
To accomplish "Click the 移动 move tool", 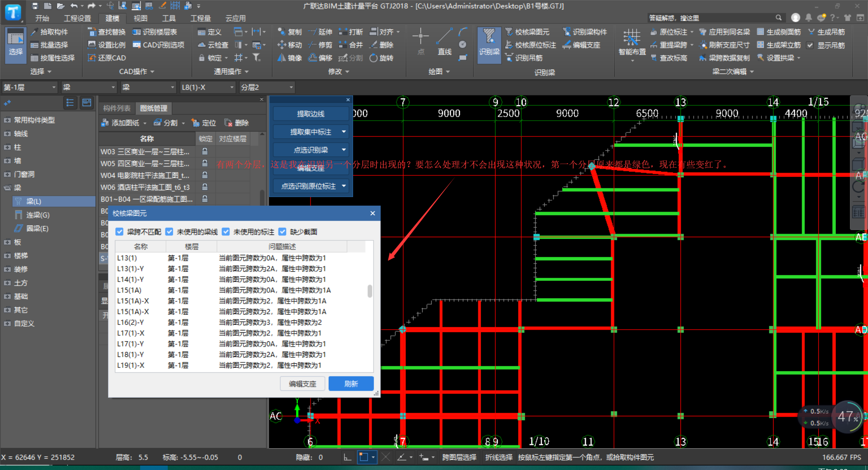I will pyautogui.click(x=290, y=45).
